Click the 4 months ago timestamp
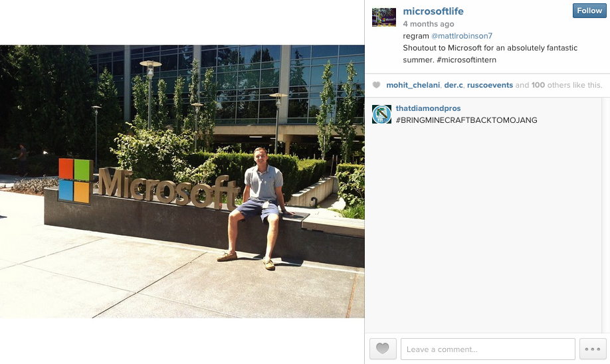The height and width of the screenshot is (364, 610). pos(429,24)
